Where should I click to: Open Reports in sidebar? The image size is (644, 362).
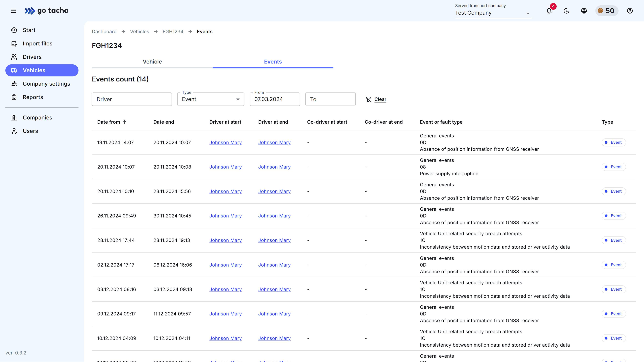click(42, 97)
